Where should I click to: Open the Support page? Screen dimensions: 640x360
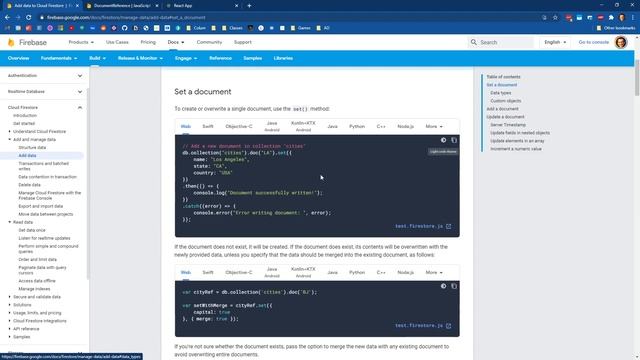[242, 42]
